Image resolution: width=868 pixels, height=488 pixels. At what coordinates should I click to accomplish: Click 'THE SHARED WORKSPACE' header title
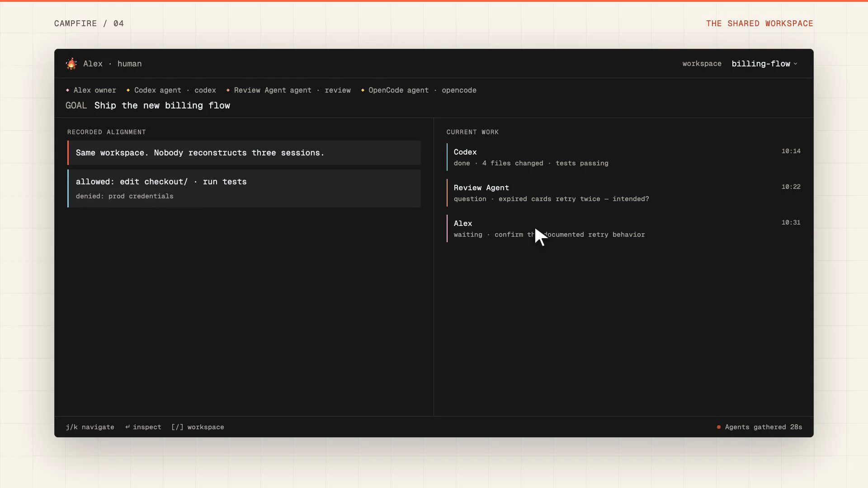[759, 23]
